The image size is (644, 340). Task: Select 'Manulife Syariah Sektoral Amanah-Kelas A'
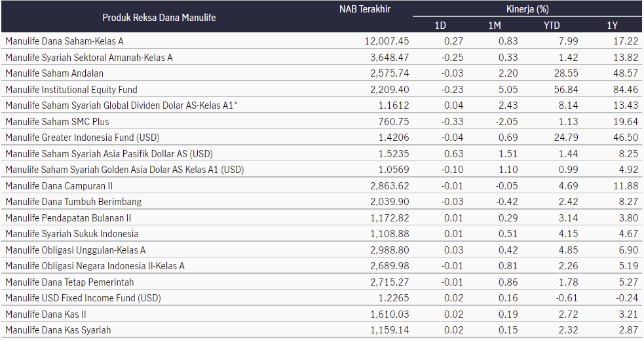pyautogui.click(x=89, y=58)
